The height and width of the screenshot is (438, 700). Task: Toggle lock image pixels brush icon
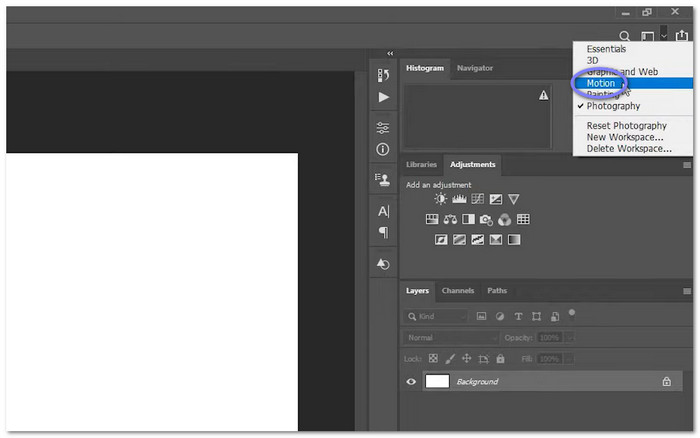point(450,359)
